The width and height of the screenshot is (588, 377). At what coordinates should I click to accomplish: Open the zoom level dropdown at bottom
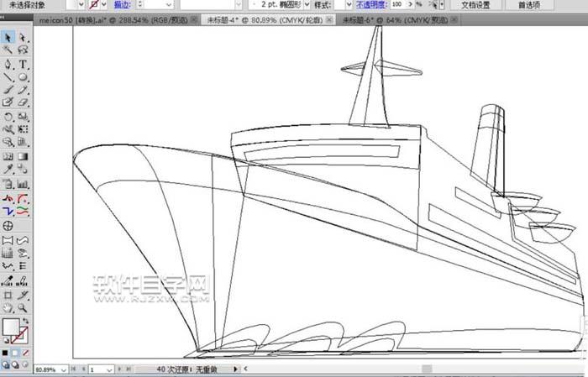(x=64, y=369)
